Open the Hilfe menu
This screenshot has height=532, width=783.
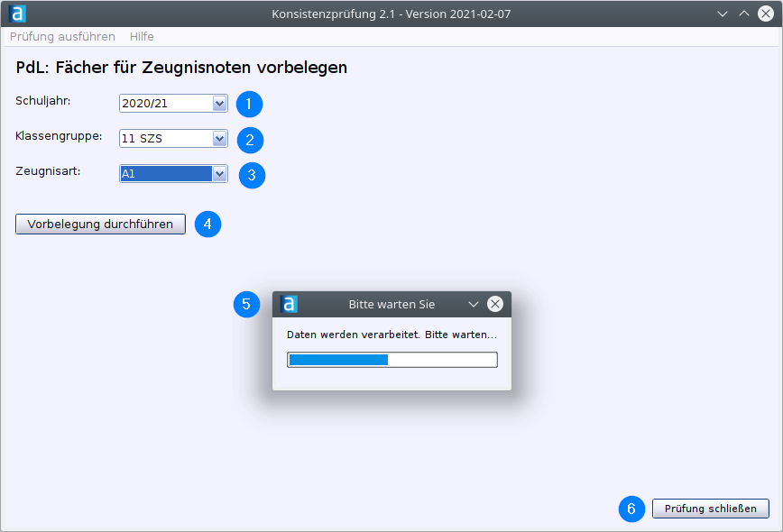(142, 36)
